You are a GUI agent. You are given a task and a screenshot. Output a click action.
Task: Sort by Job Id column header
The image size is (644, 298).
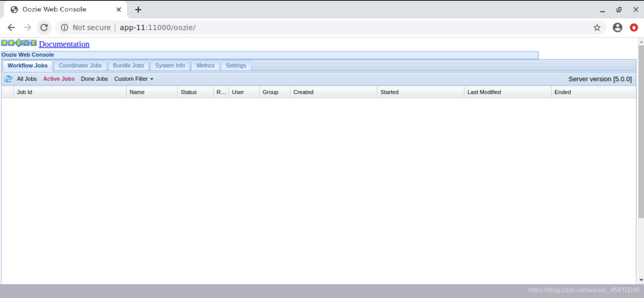click(70, 92)
